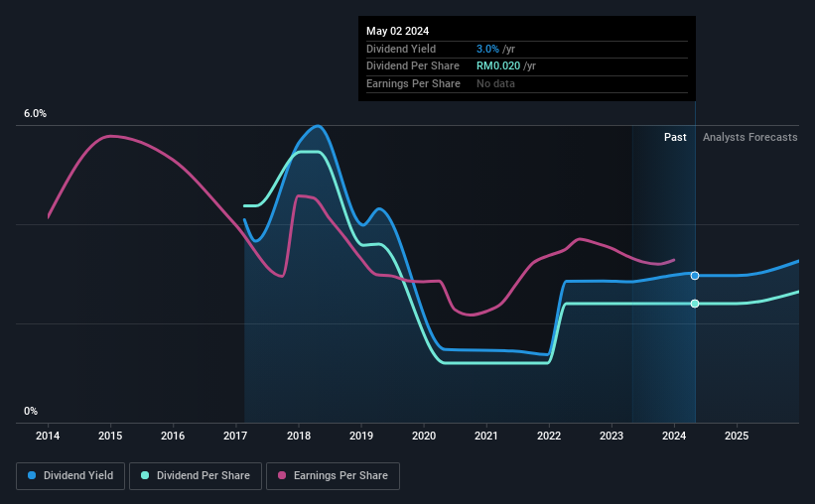Toggle the Dividend Per Share legend button
The width and height of the screenshot is (815, 504).
[196, 476]
